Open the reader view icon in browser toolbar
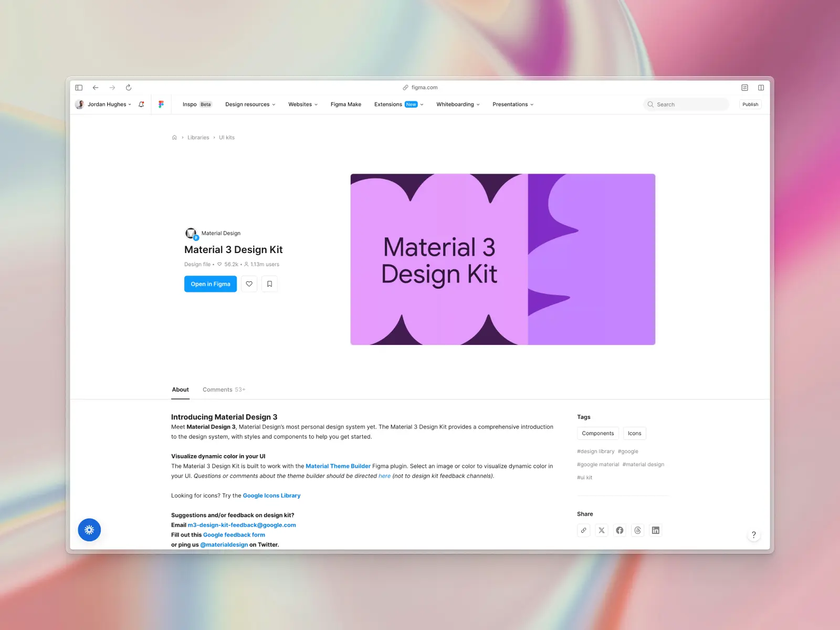The height and width of the screenshot is (630, 840). [x=744, y=88]
